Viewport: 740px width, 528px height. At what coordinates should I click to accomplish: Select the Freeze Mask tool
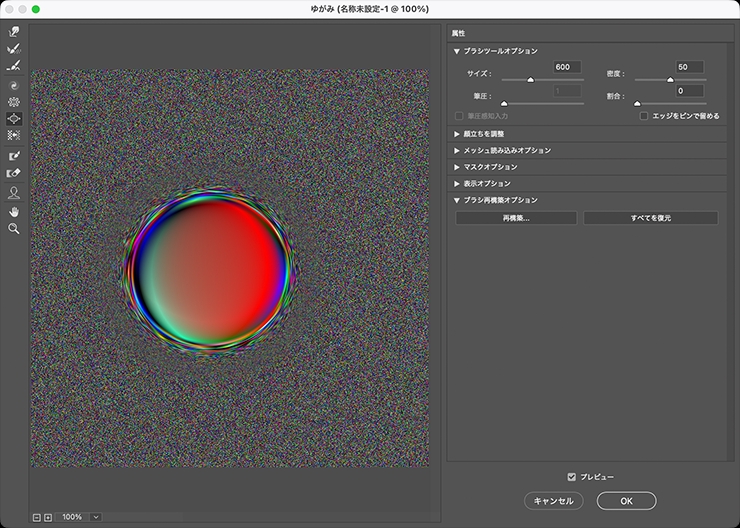coord(14,156)
